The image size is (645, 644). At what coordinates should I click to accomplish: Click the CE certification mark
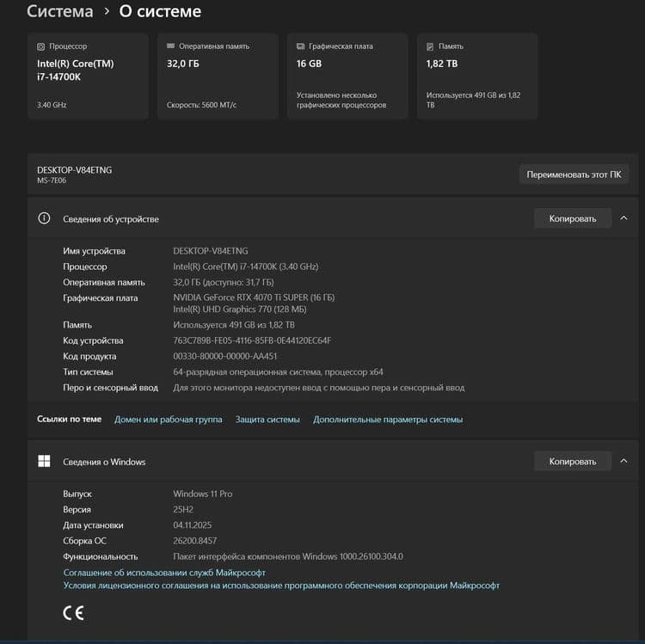point(74,613)
